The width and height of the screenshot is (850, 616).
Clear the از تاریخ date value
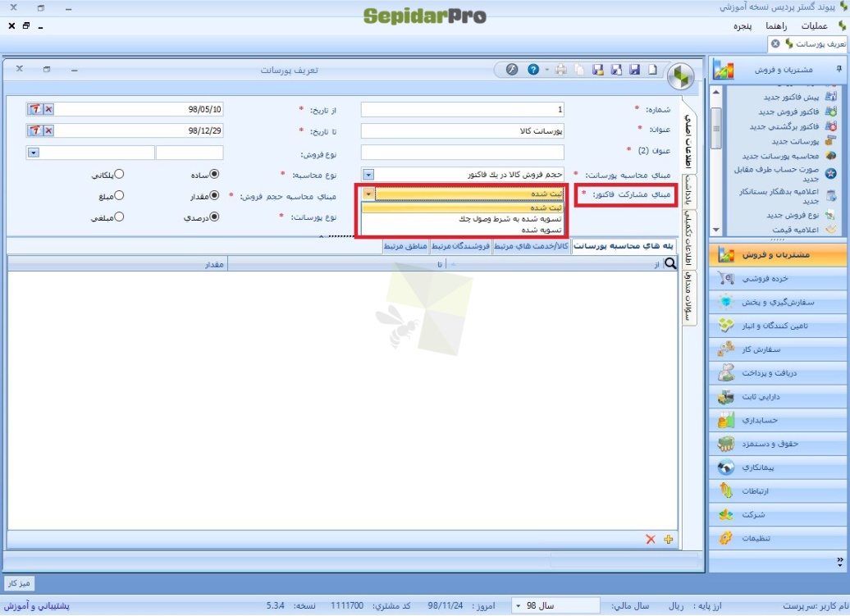coord(48,109)
